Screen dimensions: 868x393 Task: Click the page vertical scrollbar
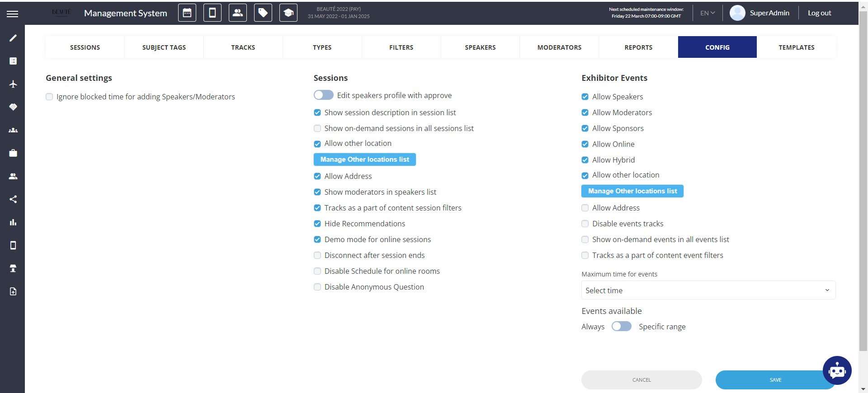coord(863,181)
